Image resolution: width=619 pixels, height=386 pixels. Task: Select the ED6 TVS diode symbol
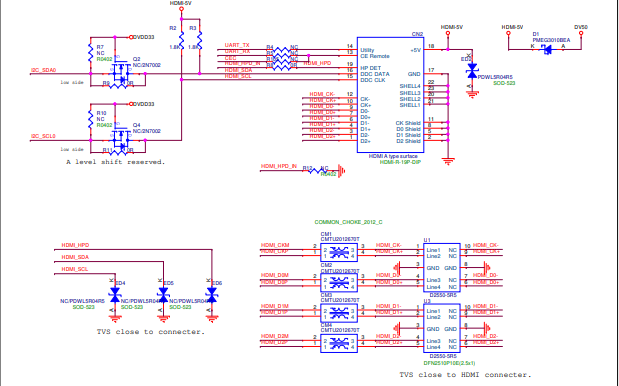[212, 294]
